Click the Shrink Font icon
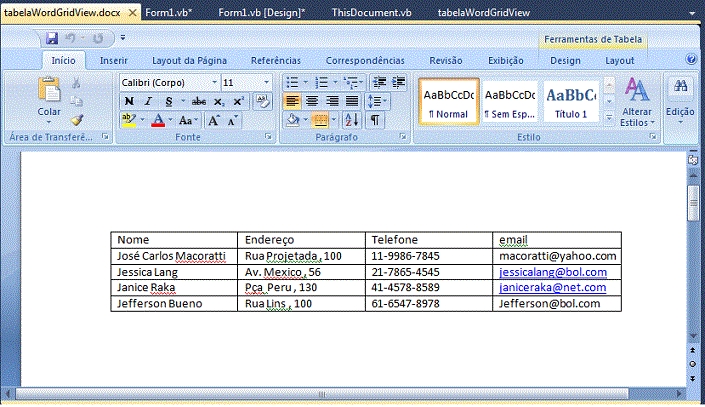 [232, 120]
